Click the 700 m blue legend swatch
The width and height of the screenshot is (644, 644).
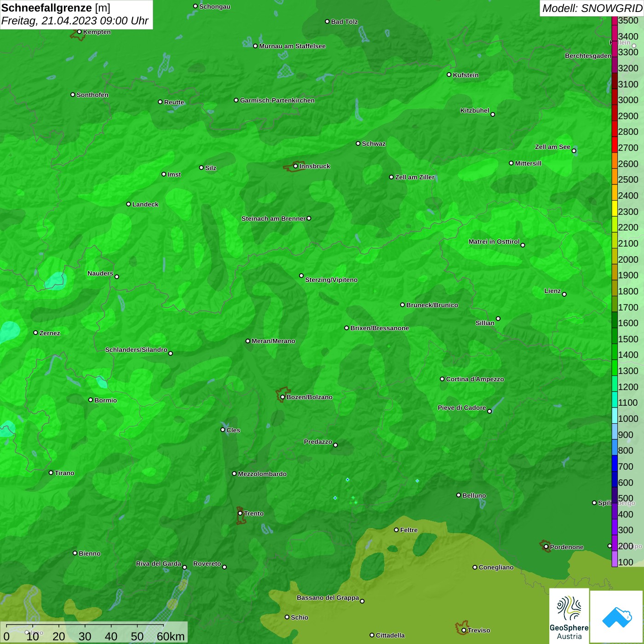[x=615, y=463]
